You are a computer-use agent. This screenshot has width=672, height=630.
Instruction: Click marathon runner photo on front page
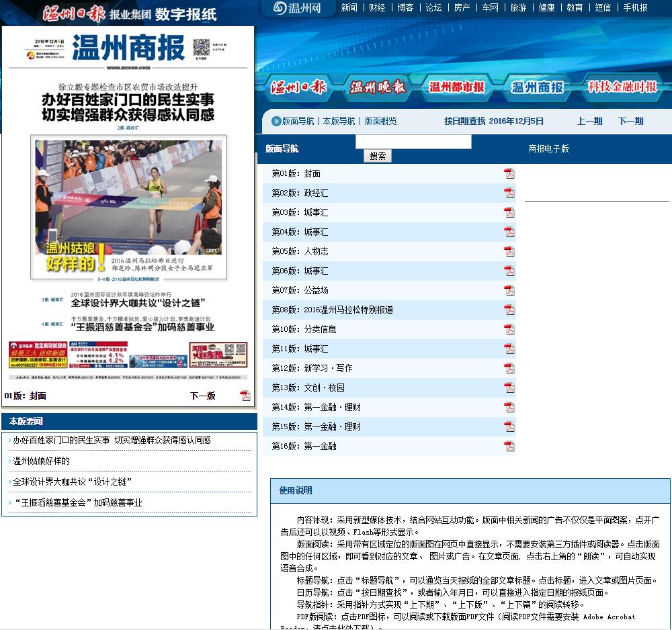tap(128, 197)
